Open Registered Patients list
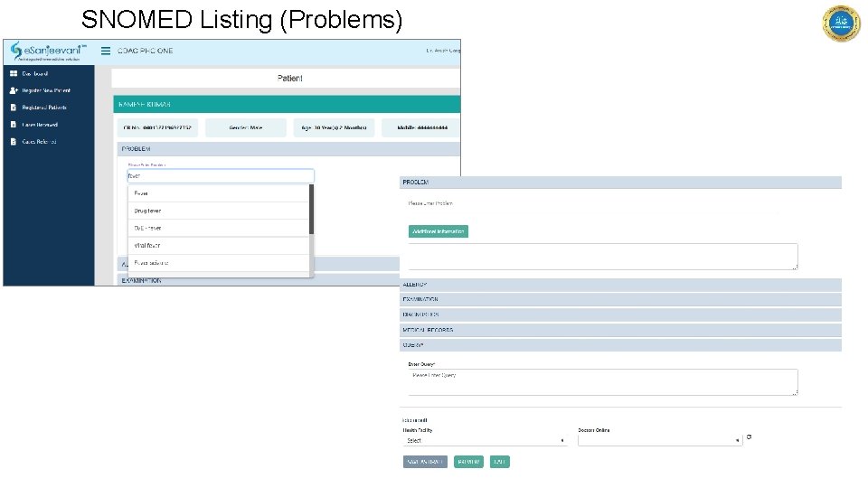 [x=44, y=108]
